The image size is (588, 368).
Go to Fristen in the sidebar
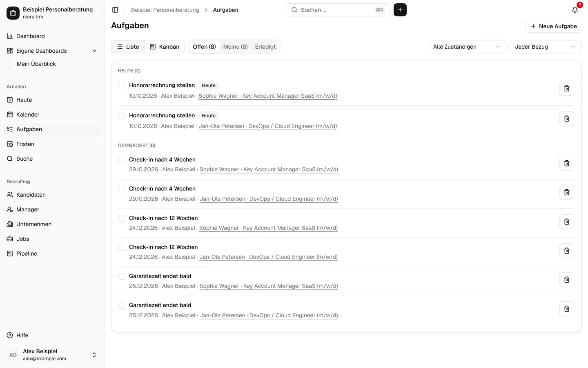[52, 144]
